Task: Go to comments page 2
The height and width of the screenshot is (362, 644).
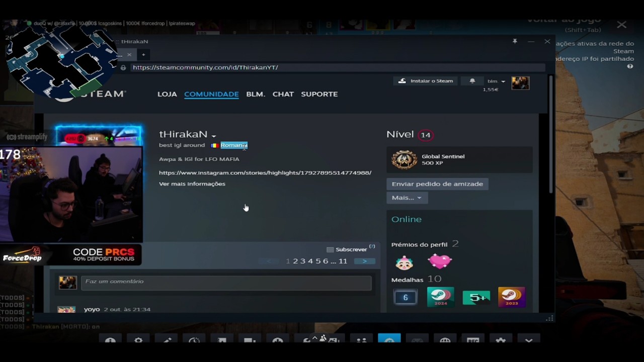Action: pyautogui.click(x=295, y=261)
